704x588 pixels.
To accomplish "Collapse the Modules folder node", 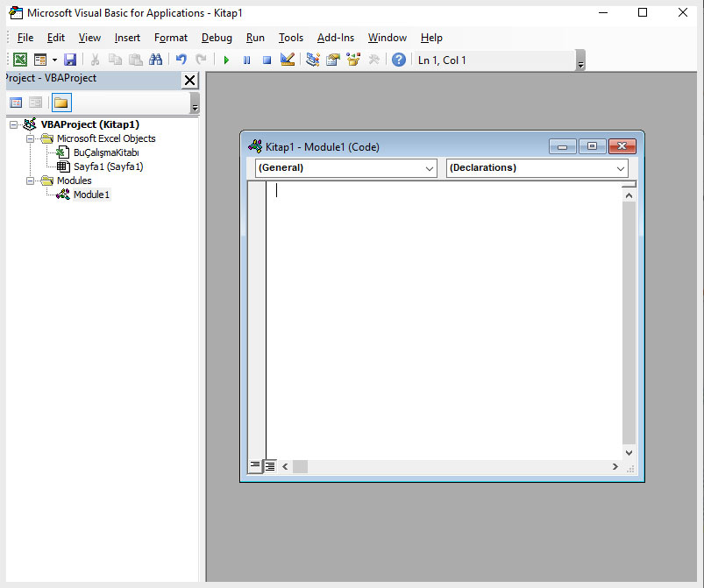I will pos(30,181).
